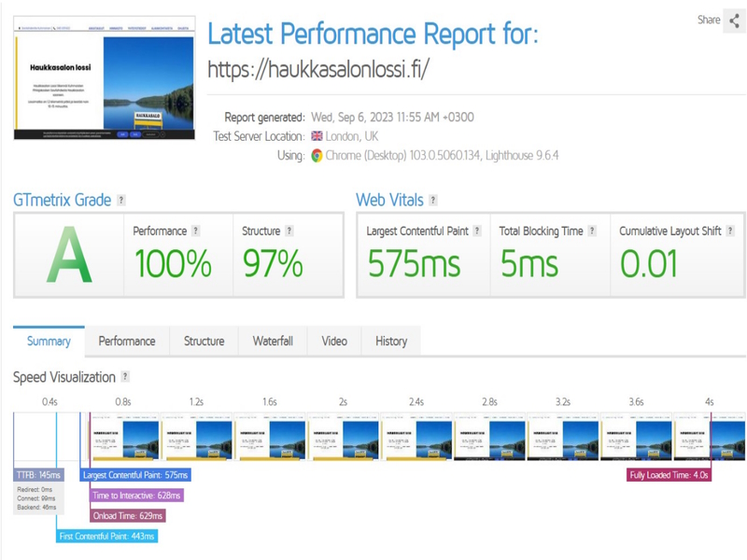The height and width of the screenshot is (560, 747).
Task: View the History tab
Action: 391,342
